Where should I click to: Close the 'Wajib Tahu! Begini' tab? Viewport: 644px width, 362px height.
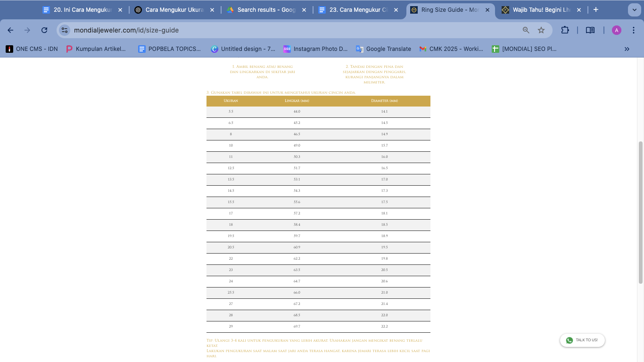coord(579,10)
